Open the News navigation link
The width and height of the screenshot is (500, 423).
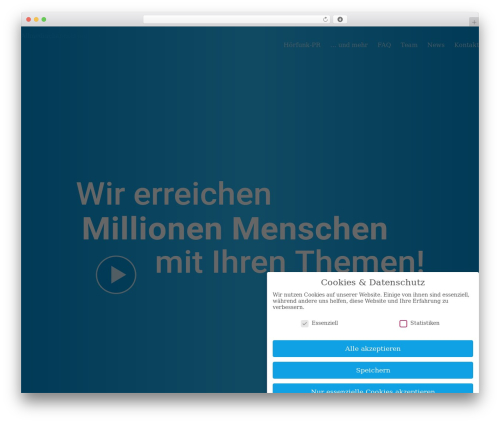click(x=436, y=45)
